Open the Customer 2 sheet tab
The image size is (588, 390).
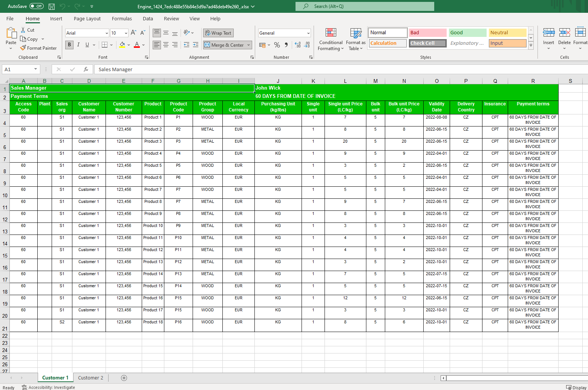(x=90, y=378)
